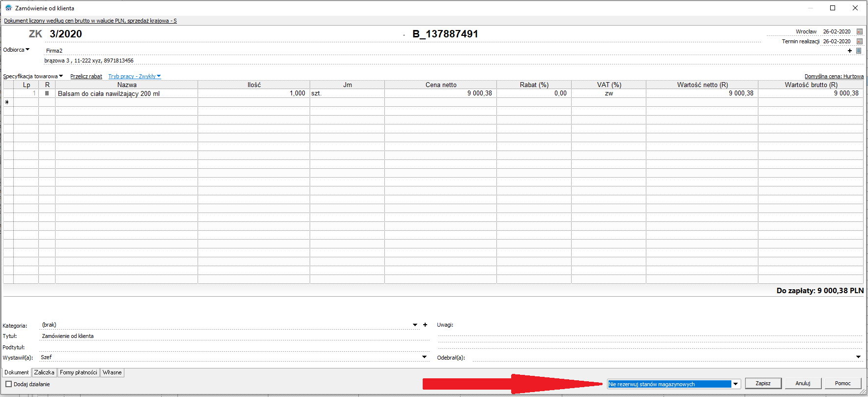Expand Specyfikacja towarowa menu
Image resolution: width=868 pixels, height=397 pixels.
[x=33, y=76]
